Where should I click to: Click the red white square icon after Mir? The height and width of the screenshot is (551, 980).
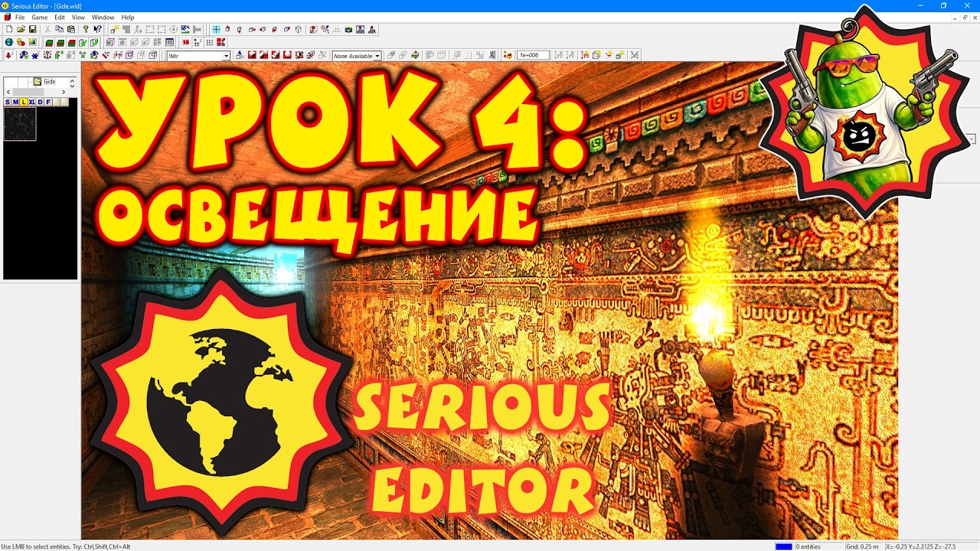252,55
